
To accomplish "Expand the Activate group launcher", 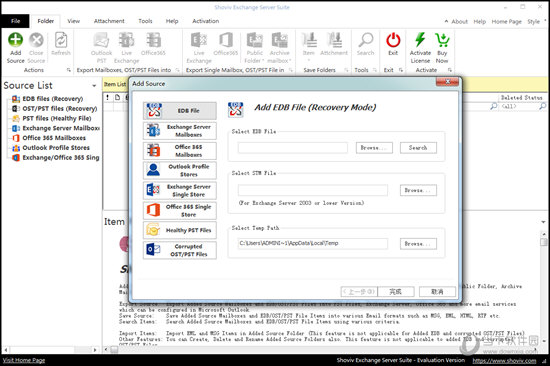I will pos(450,70).
